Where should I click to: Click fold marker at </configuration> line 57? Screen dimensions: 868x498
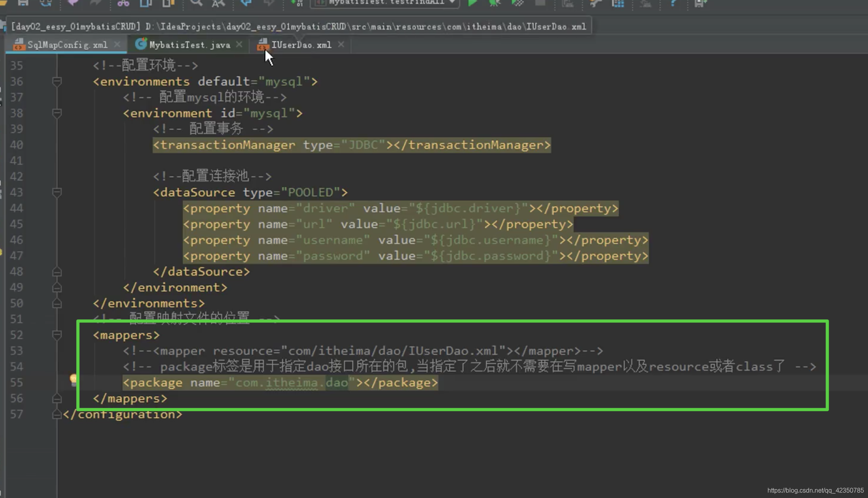(x=57, y=414)
